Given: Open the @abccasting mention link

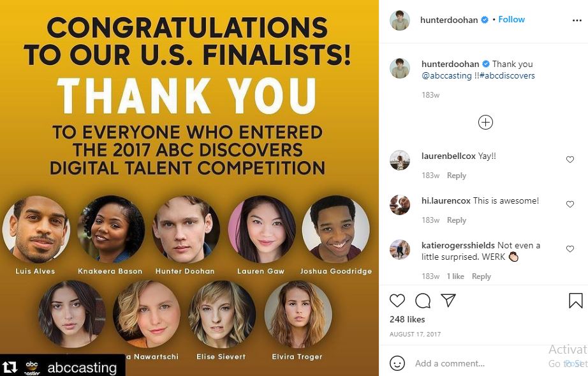Looking at the screenshot, I should coord(446,75).
